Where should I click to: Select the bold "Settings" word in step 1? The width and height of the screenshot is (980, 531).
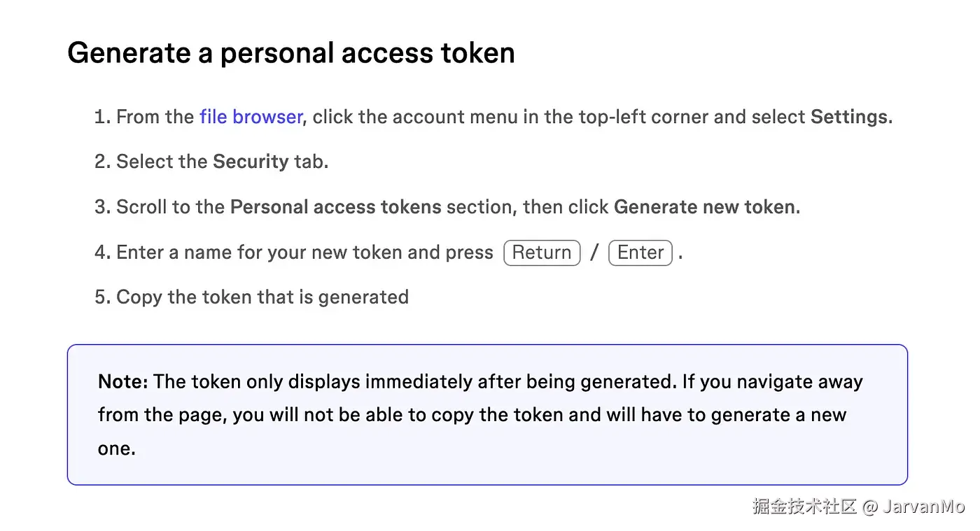[849, 117]
